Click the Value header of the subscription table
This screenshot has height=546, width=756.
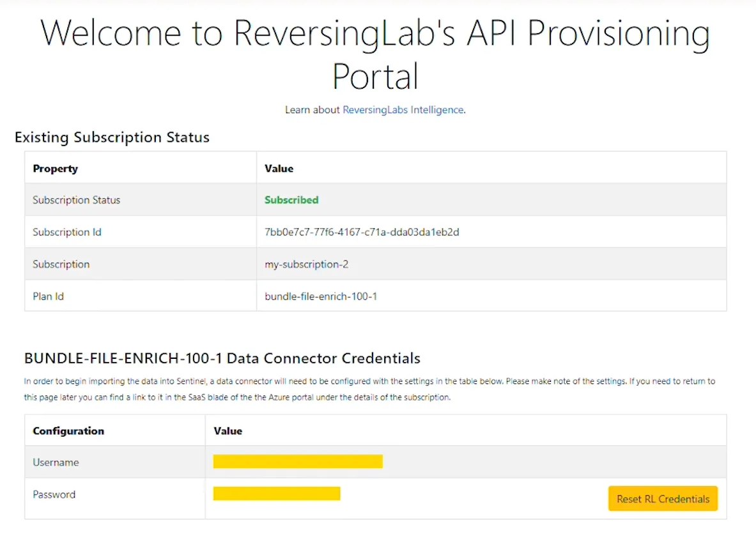pos(279,168)
